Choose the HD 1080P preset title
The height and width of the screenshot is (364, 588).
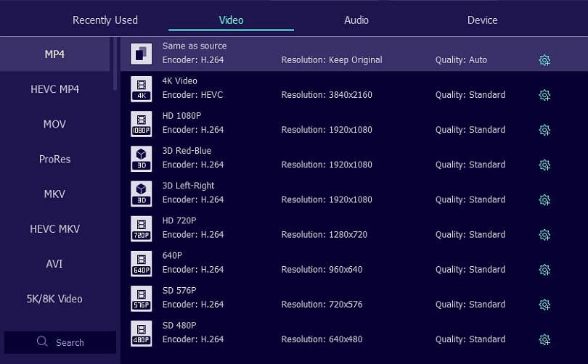tap(181, 116)
